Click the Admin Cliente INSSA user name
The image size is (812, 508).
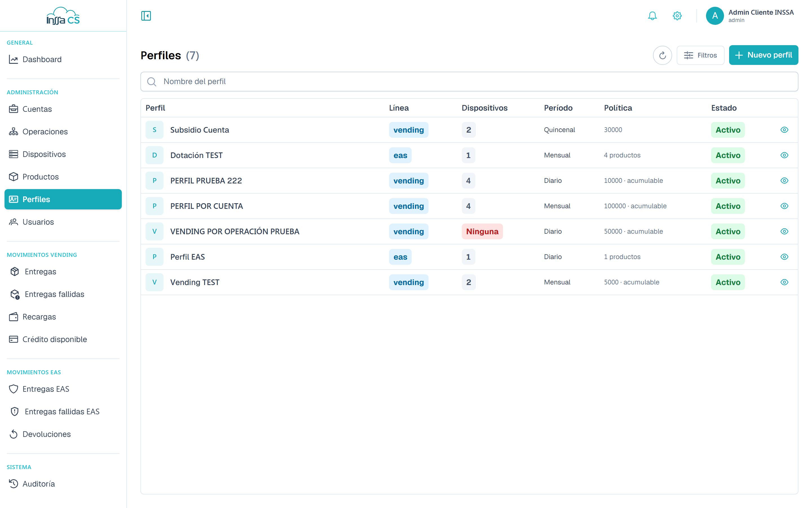(x=761, y=12)
